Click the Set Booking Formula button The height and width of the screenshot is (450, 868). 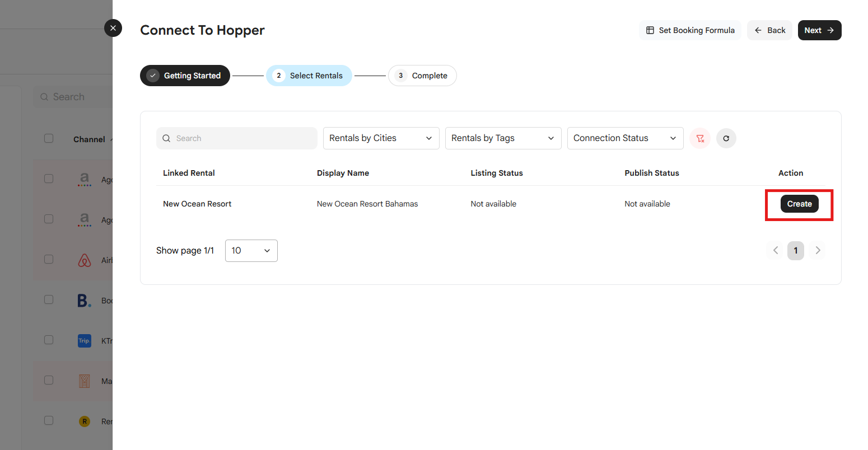[690, 30]
